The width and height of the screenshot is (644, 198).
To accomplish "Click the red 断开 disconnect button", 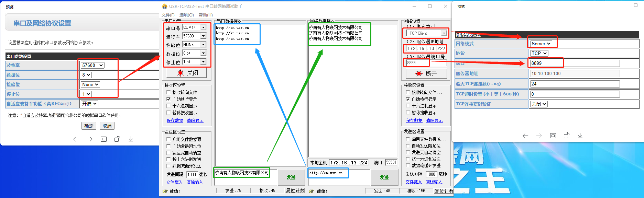I will point(426,73).
